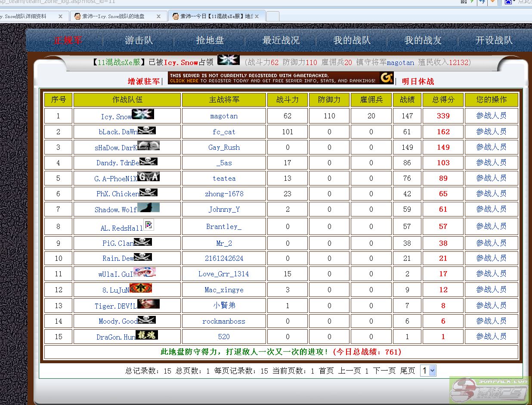Open 参战人员 for the bLack.DaWn row
532x405 pixels.
[x=491, y=132]
